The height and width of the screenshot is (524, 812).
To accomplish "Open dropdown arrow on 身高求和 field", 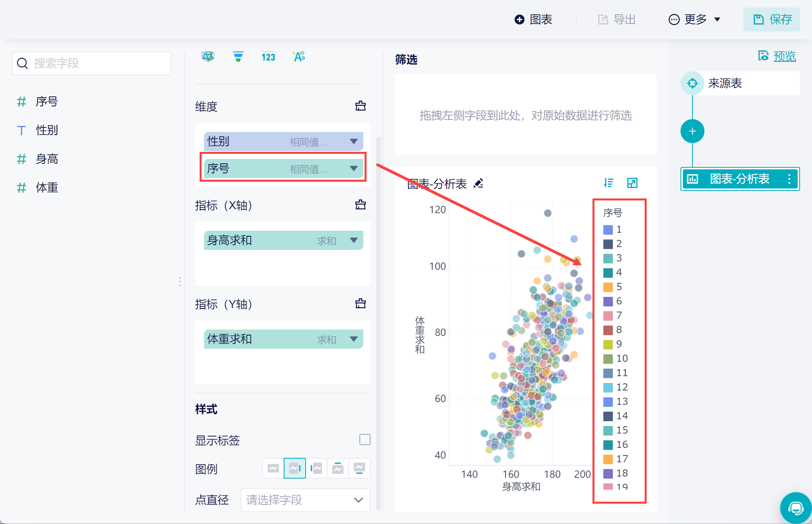I will [353, 240].
